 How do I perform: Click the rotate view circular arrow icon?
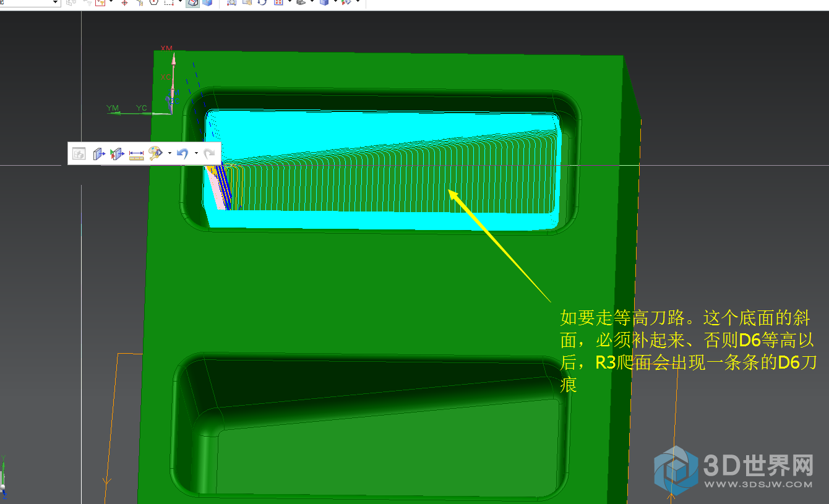262,2
